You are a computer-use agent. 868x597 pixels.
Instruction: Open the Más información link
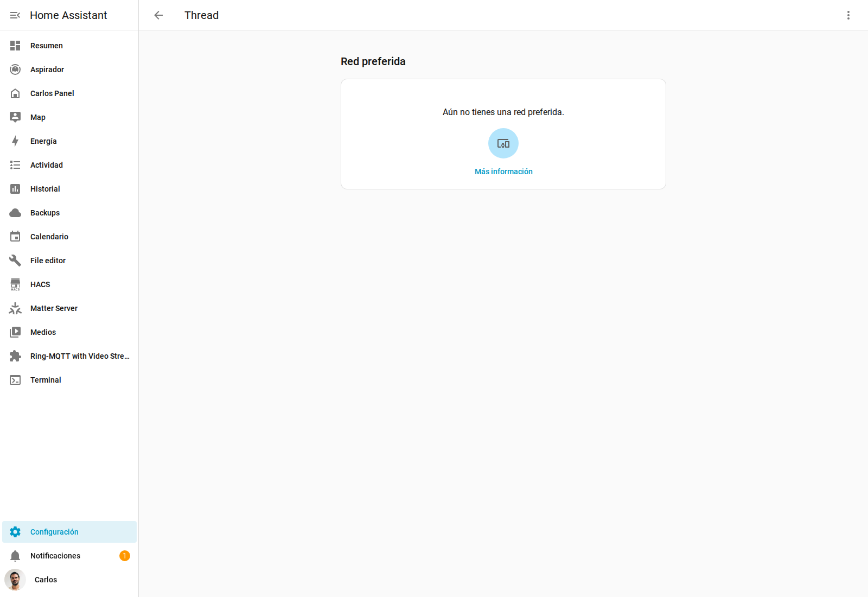click(x=503, y=172)
